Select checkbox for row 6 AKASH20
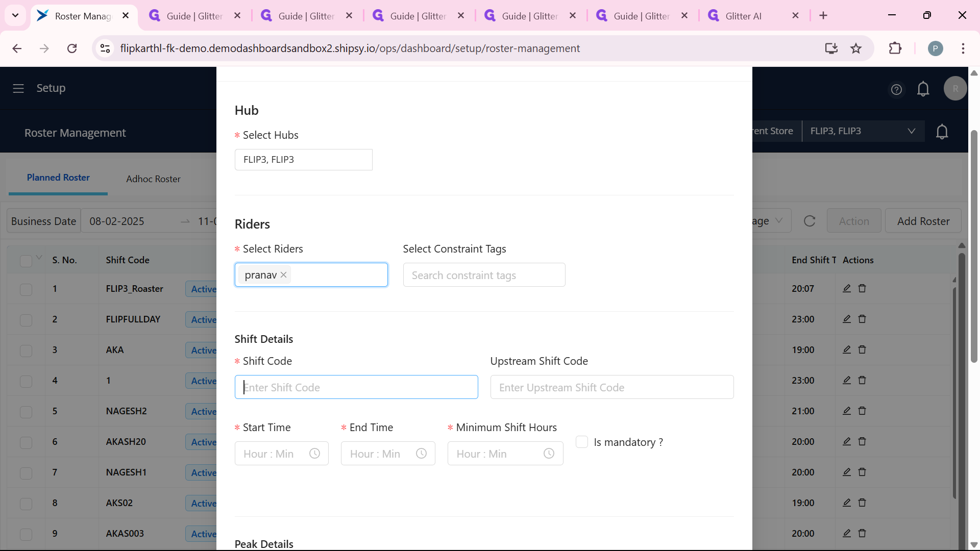980x551 pixels. tap(26, 442)
